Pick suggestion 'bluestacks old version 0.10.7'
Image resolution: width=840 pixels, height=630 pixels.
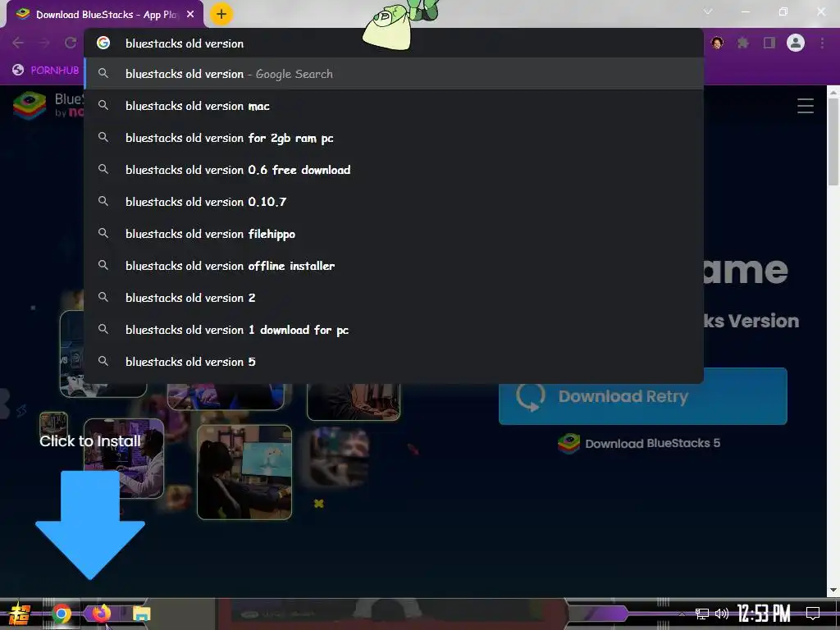pos(394,202)
